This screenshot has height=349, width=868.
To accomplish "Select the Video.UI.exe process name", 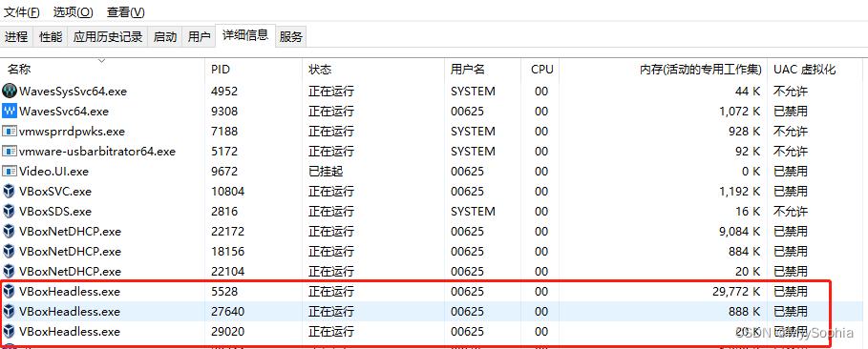I will (53, 172).
